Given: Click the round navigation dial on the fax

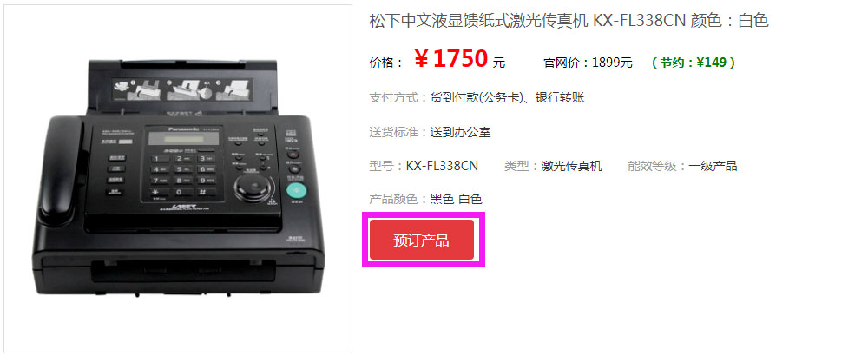Looking at the screenshot, I should (x=253, y=188).
